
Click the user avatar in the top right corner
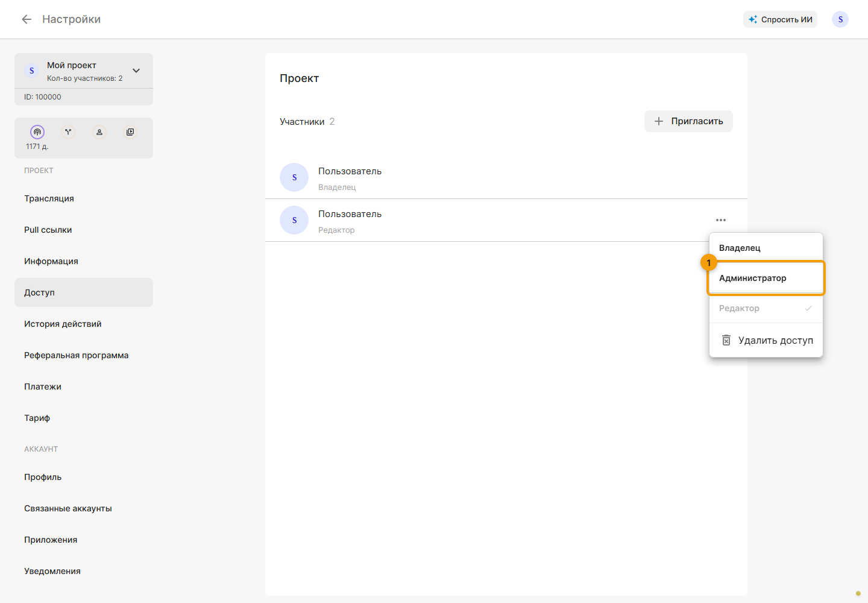840,19
